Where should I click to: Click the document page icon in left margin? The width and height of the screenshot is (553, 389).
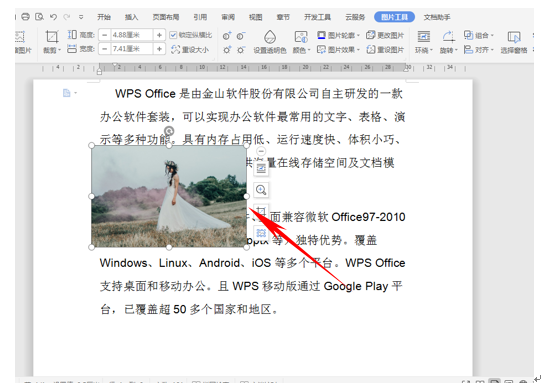[x=67, y=93]
